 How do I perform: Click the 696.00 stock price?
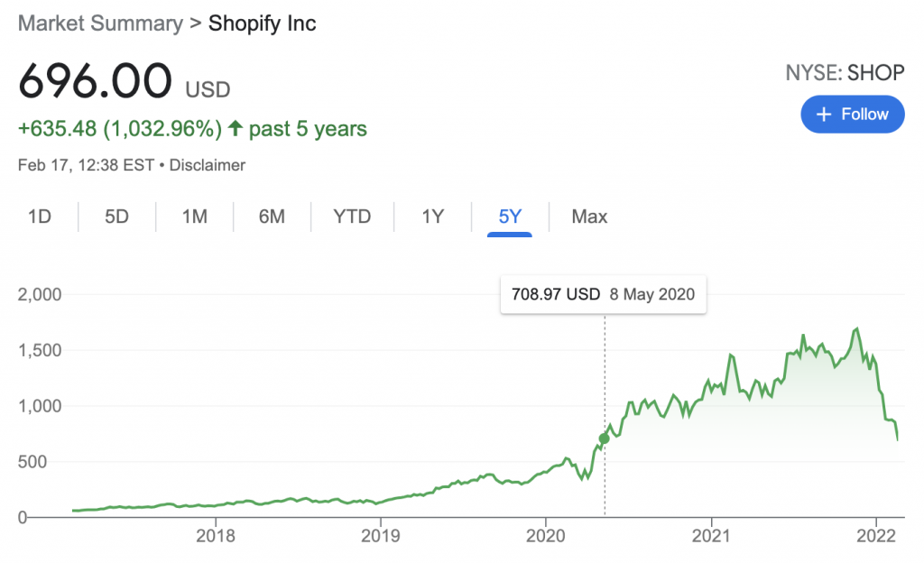click(95, 83)
